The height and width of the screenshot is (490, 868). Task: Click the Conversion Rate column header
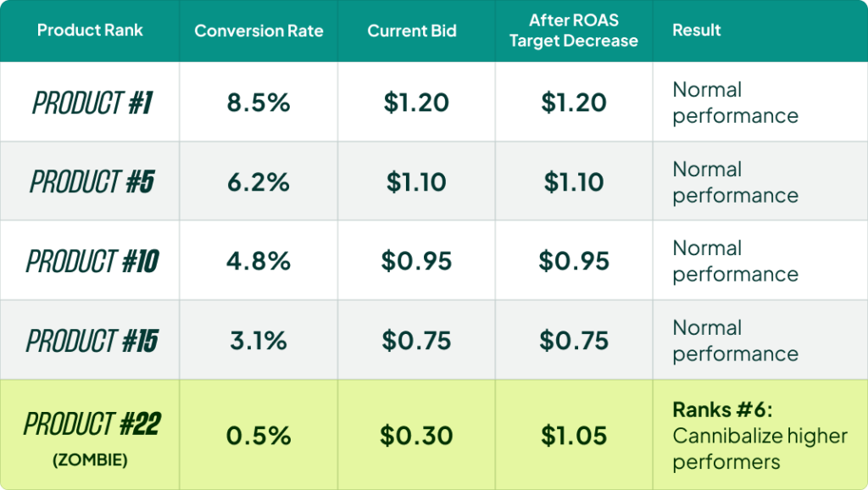[259, 31]
